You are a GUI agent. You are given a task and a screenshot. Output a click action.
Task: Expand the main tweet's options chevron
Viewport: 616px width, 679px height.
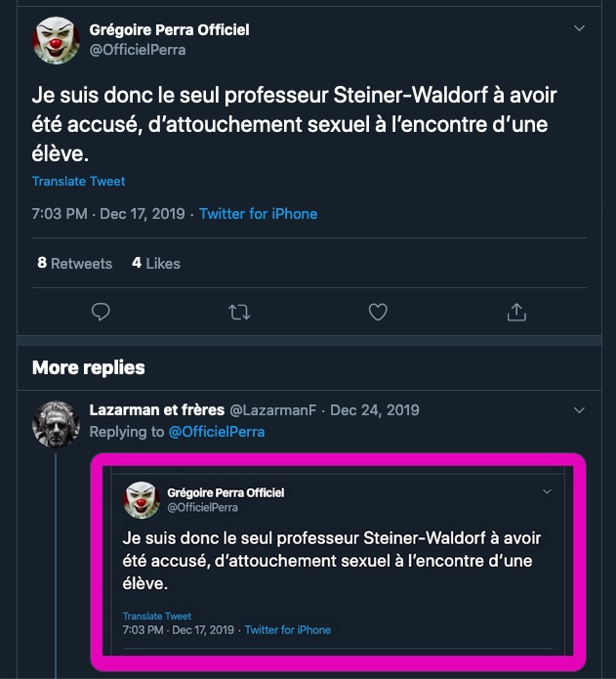(579, 29)
